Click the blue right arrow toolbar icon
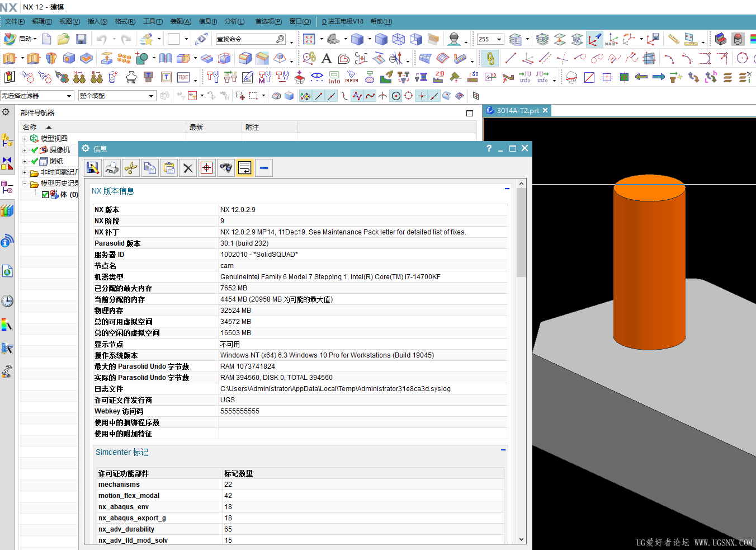This screenshot has width=756, height=550. tap(659, 77)
